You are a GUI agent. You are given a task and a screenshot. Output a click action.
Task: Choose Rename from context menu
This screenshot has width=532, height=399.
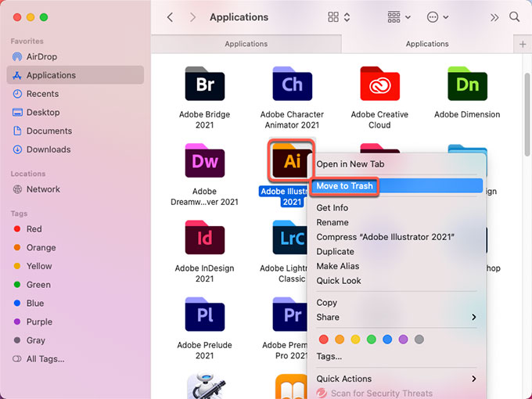coord(397,222)
